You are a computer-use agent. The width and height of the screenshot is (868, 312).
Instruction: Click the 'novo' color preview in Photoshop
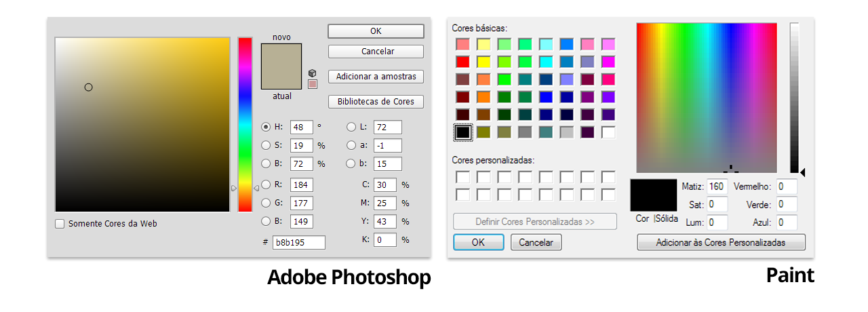pos(281,55)
